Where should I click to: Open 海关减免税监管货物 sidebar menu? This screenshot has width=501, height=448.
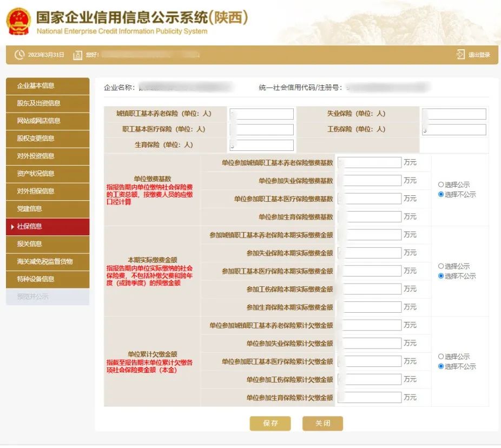[48, 262]
